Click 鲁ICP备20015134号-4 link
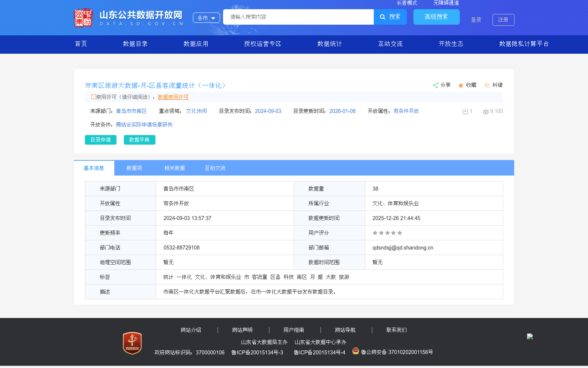Viewport: 588px width, 368px height. pos(320,353)
